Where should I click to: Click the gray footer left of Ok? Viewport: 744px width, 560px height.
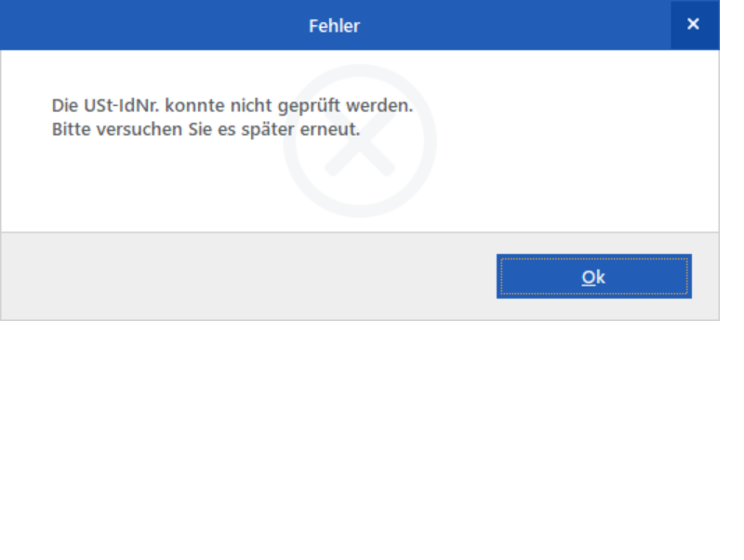(x=246, y=276)
